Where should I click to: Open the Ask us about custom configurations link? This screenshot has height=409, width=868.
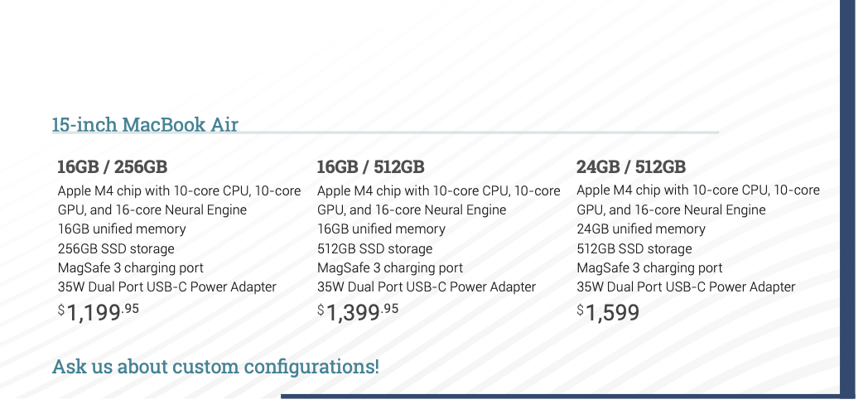click(x=215, y=366)
